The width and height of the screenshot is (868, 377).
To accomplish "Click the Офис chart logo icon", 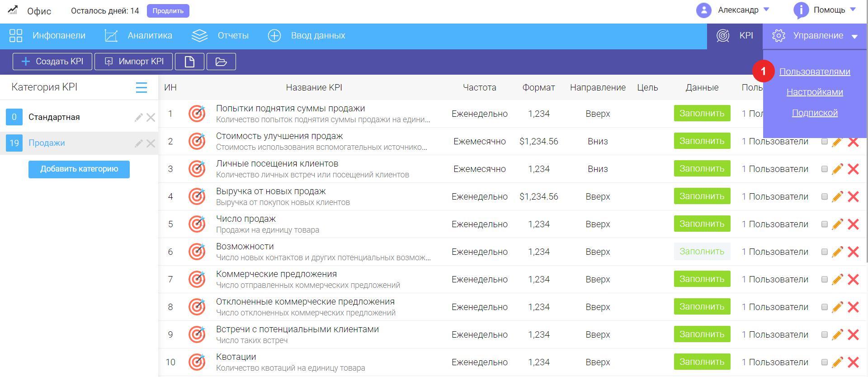I will (x=13, y=10).
